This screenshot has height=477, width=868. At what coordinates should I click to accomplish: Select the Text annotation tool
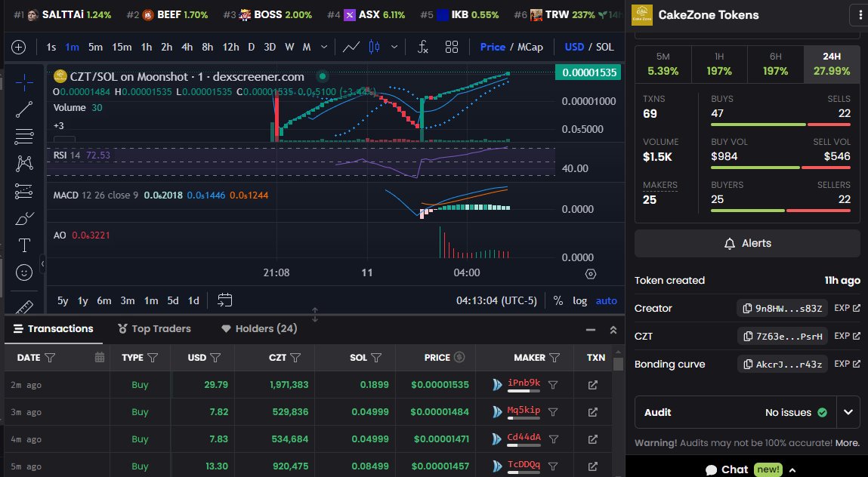pos(24,245)
